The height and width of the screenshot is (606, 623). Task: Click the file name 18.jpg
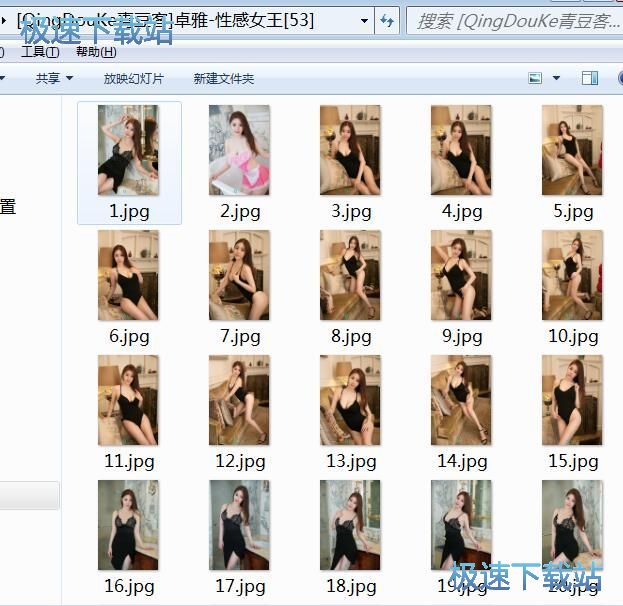tap(351, 587)
